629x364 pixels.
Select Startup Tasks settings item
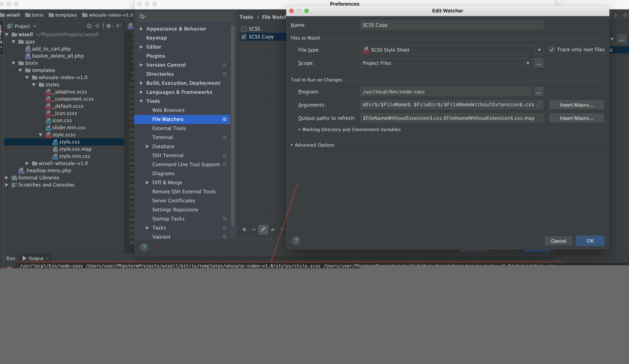[x=168, y=219]
